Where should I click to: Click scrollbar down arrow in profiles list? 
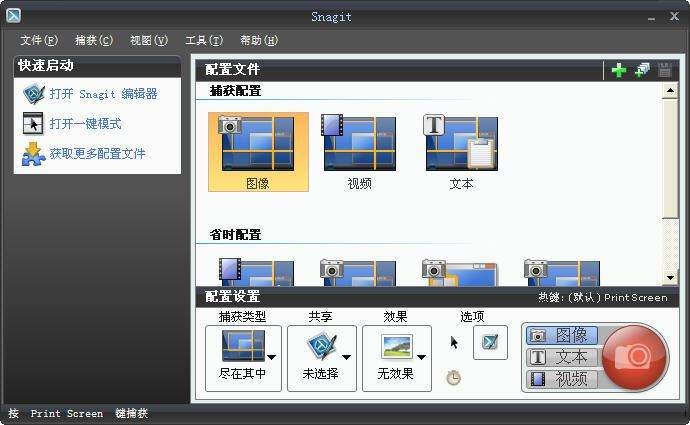coord(670,278)
